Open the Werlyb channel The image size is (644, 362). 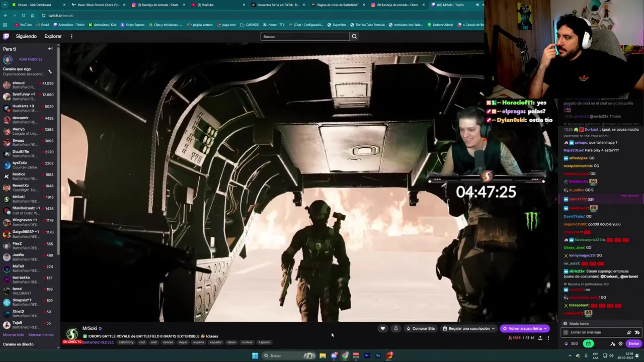coord(29,131)
